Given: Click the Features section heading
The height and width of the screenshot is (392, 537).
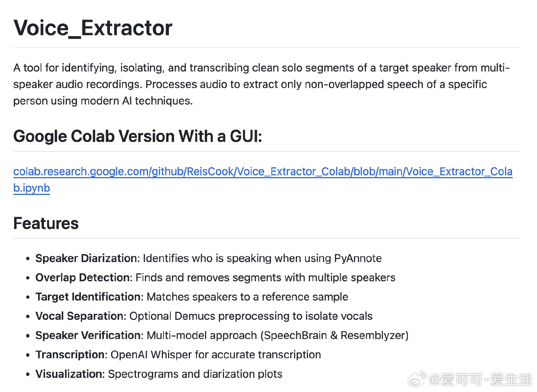Looking at the screenshot, I should 46,223.
